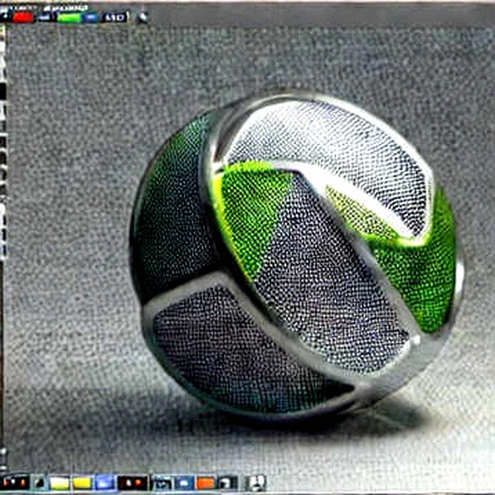The height and width of the screenshot is (495, 495).
Task: Select the gray icon with black triangle
Action: 39,482
